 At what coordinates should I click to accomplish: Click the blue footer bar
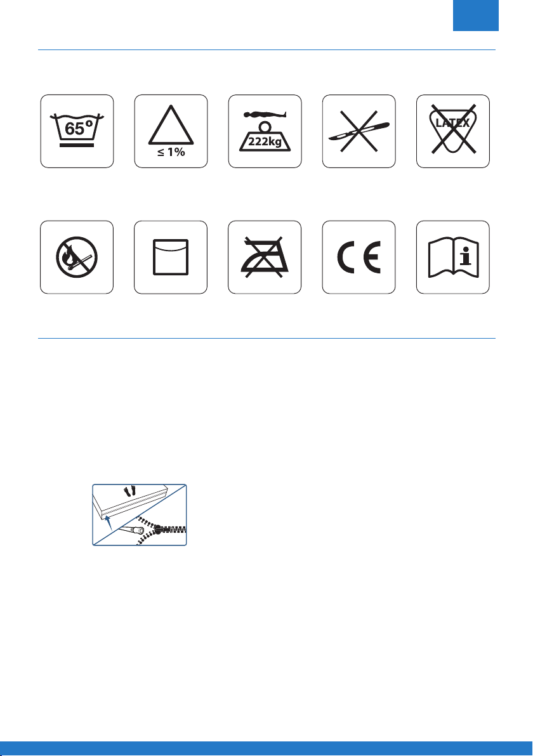pyautogui.click(x=266, y=749)
